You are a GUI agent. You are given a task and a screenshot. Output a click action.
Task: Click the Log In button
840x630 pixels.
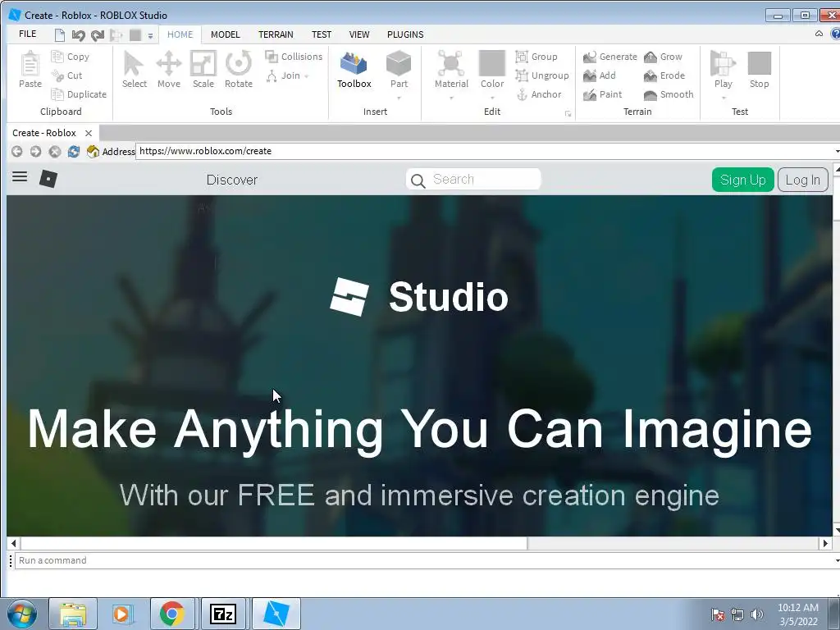pos(802,180)
